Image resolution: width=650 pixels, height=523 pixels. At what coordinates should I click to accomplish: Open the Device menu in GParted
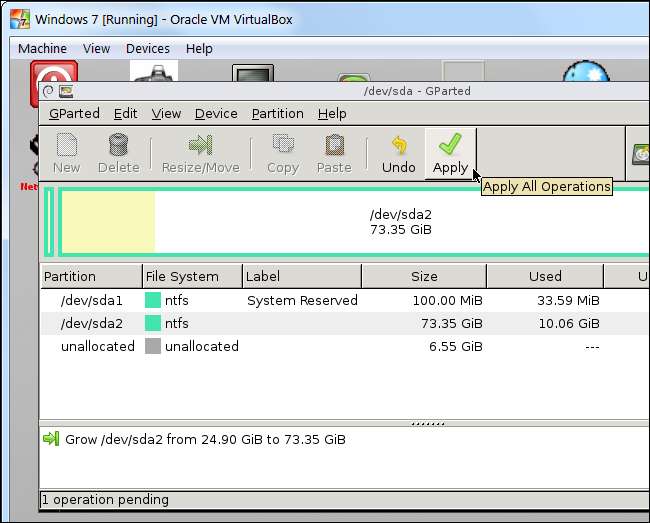[216, 114]
